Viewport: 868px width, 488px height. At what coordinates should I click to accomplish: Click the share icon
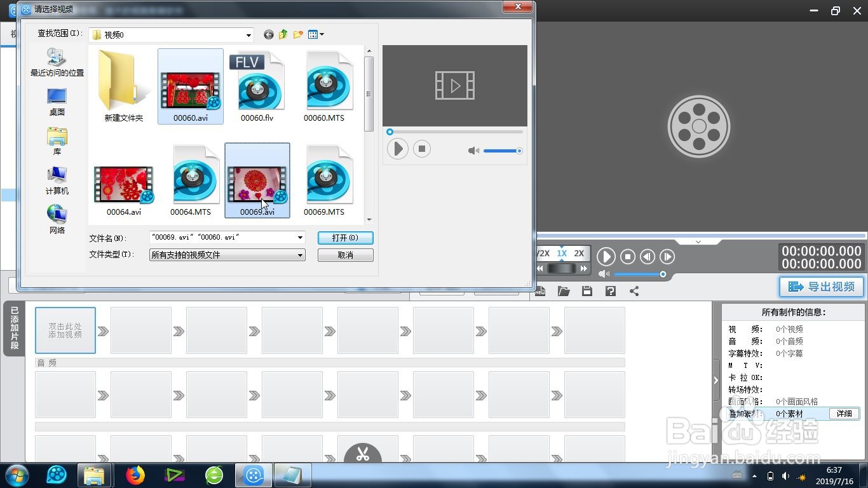click(x=634, y=291)
